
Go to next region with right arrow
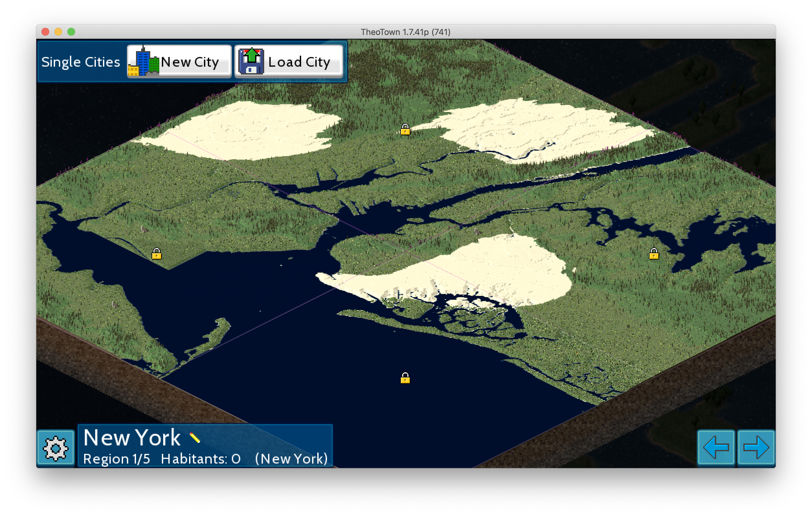(756, 448)
